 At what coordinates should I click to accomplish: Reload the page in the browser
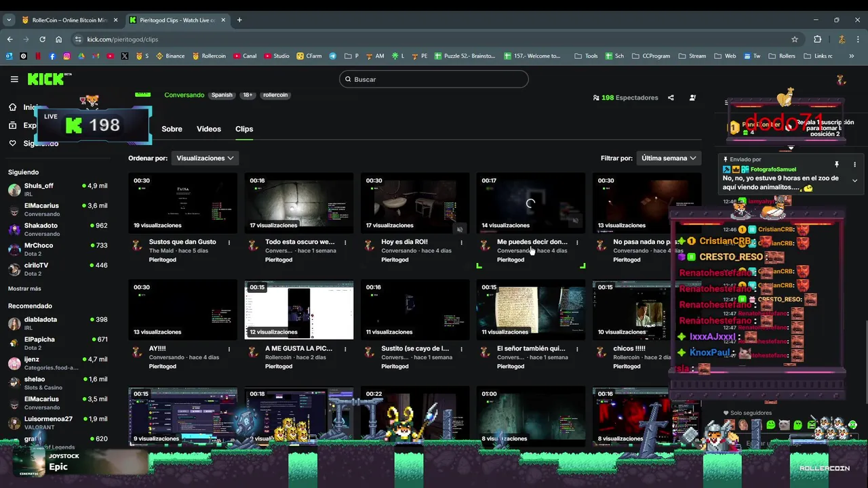pyautogui.click(x=42, y=39)
